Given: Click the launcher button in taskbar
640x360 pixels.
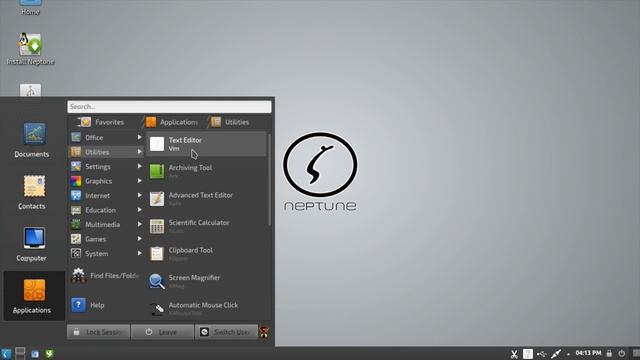Looking at the screenshot, I should pyautogui.click(x=6, y=353).
